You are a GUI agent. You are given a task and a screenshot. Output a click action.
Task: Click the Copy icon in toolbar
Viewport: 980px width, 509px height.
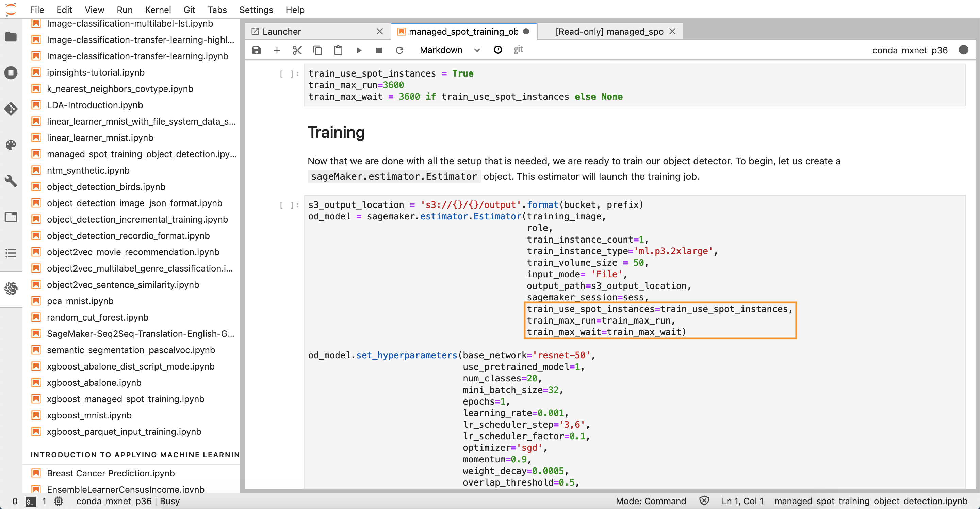point(317,50)
